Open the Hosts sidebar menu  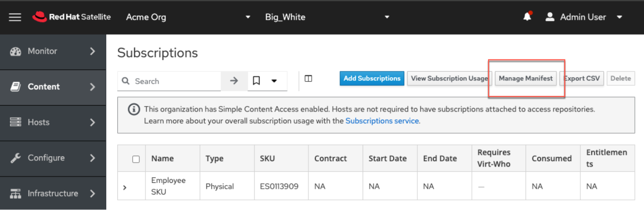tap(53, 122)
